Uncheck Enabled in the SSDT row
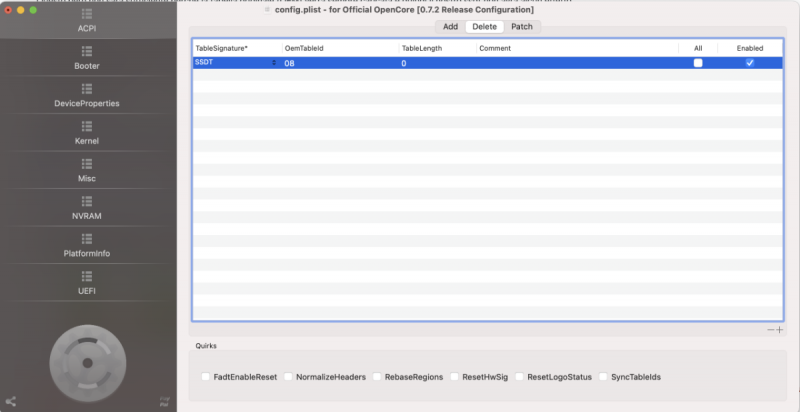This screenshot has width=800, height=412. (750, 63)
